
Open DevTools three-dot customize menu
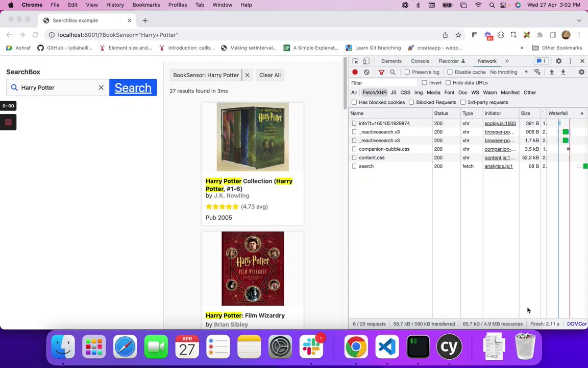pos(570,61)
